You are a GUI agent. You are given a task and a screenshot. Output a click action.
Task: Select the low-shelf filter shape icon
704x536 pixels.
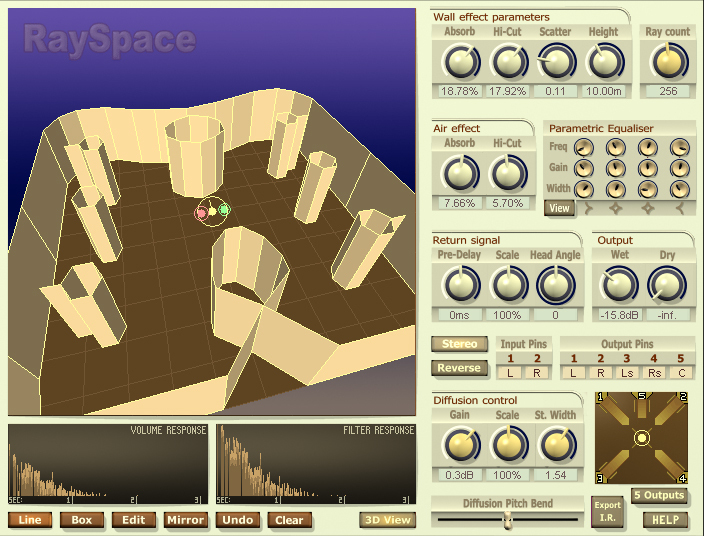(588, 209)
